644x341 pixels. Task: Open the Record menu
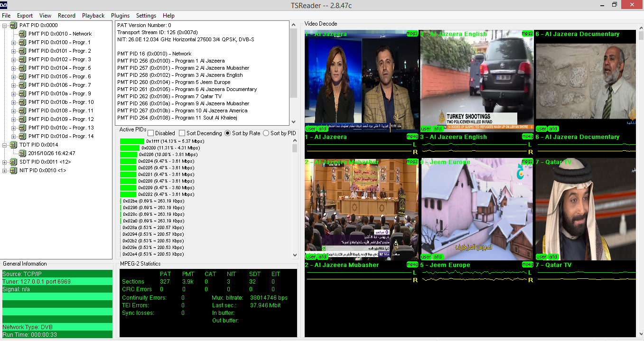pos(67,16)
